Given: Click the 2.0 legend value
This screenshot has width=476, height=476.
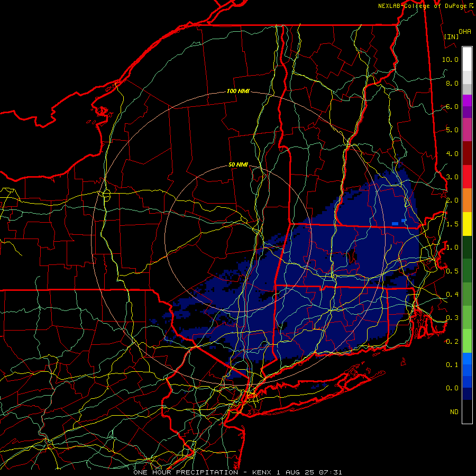Looking at the screenshot, I should pyautogui.click(x=452, y=200).
